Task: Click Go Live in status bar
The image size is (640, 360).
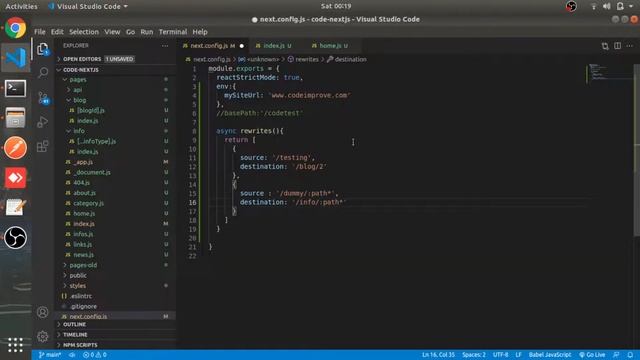Action: pos(592,355)
